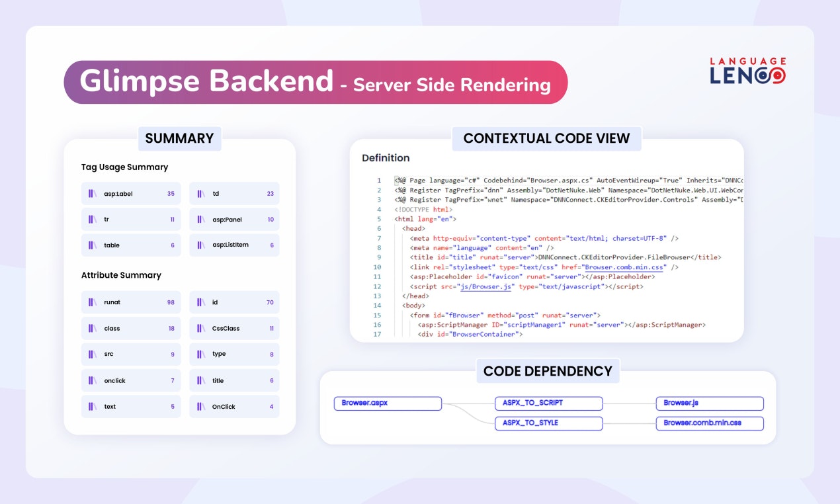Select the ASPX_TO_SCRIPT node
Image resolution: width=840 pixels, height=504 pixels.
click(549, 403)
